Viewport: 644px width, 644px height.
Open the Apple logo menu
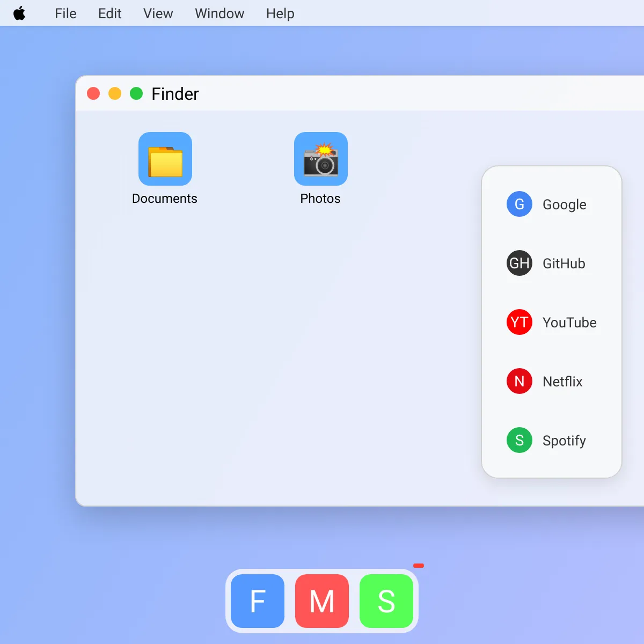[x=19, y=13]
